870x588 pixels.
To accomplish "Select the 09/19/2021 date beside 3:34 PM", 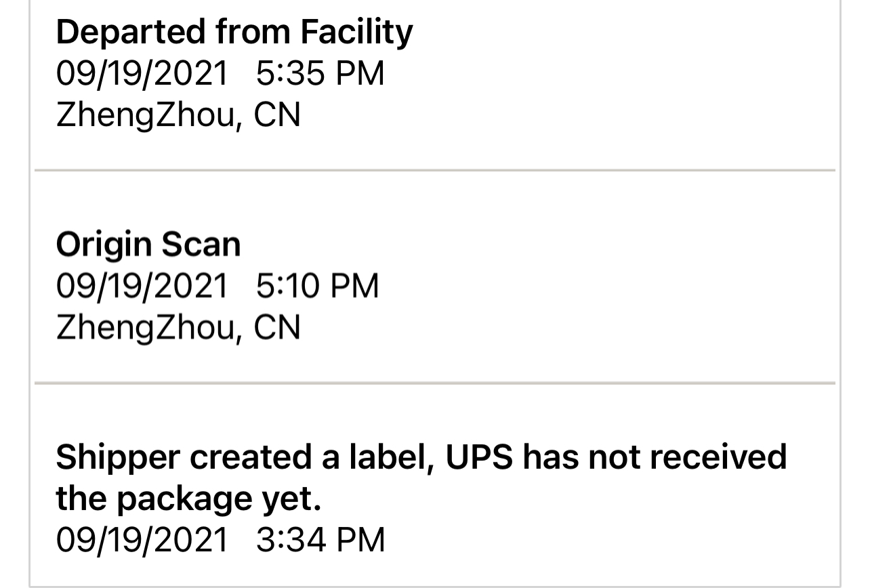I will (x=142, y=540).
